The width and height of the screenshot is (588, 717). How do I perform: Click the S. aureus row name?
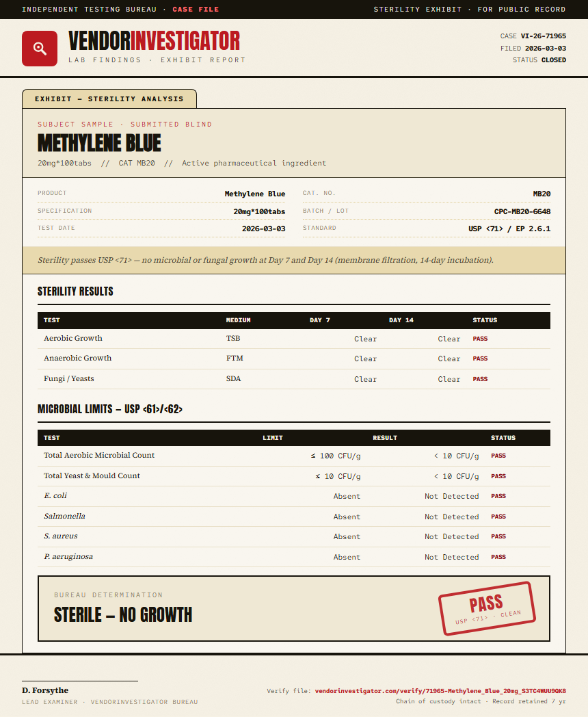click(x=61, y=536)
